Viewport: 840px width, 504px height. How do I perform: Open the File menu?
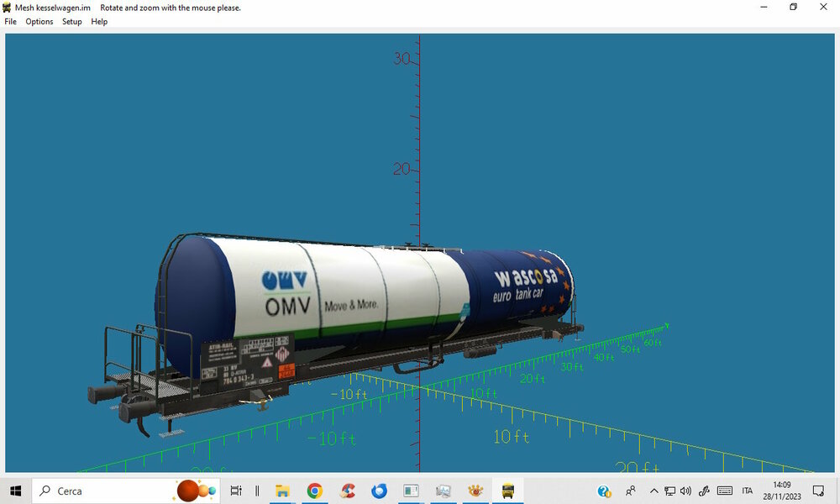10,22
